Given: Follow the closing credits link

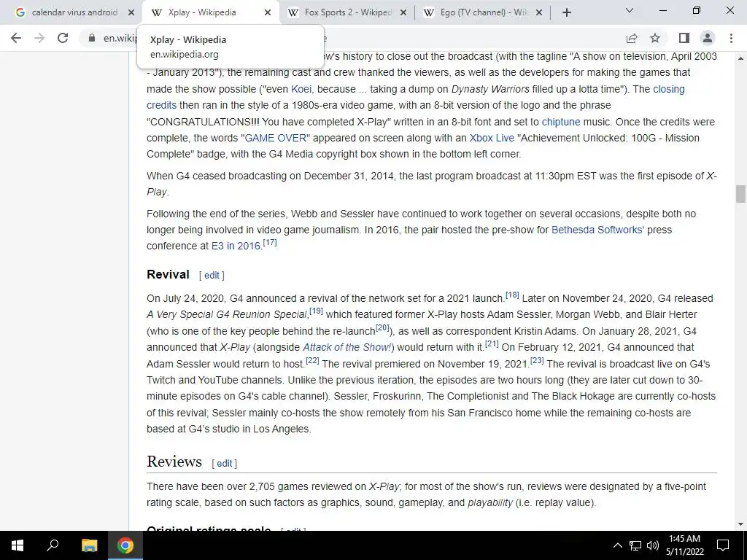Looking at the screenshot, I should point(669,89).
